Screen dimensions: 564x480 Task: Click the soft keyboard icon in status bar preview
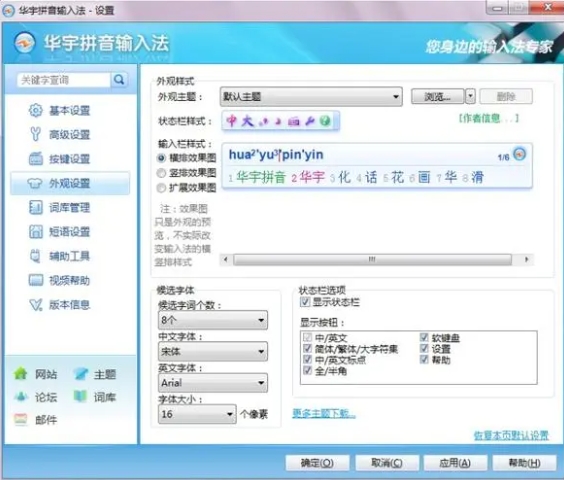294,121
